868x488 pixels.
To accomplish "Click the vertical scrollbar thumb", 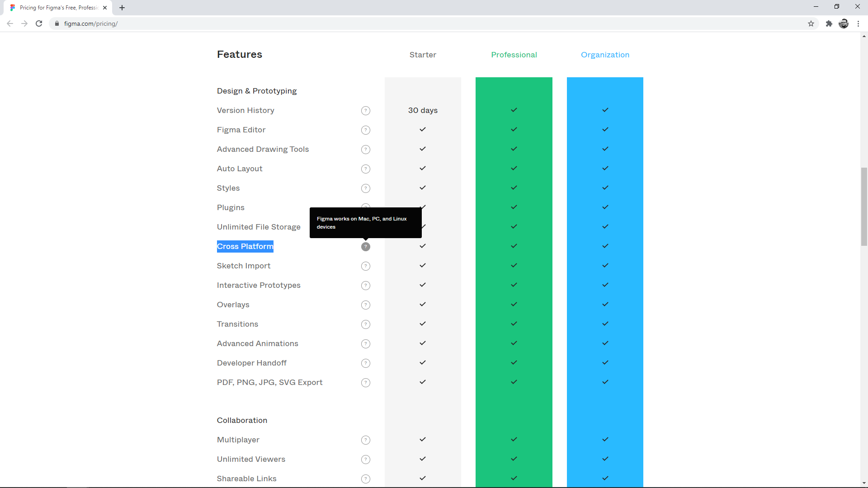I will (864, 206).
